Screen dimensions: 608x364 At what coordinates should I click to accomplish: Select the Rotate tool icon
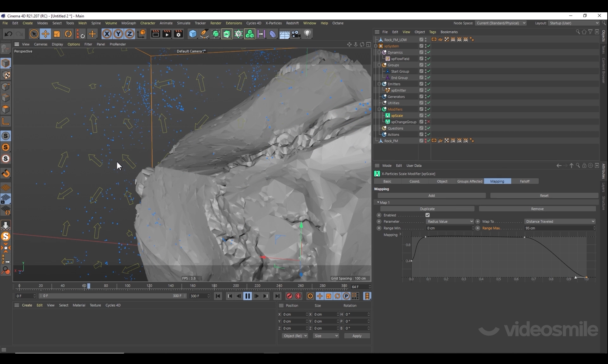68,34
